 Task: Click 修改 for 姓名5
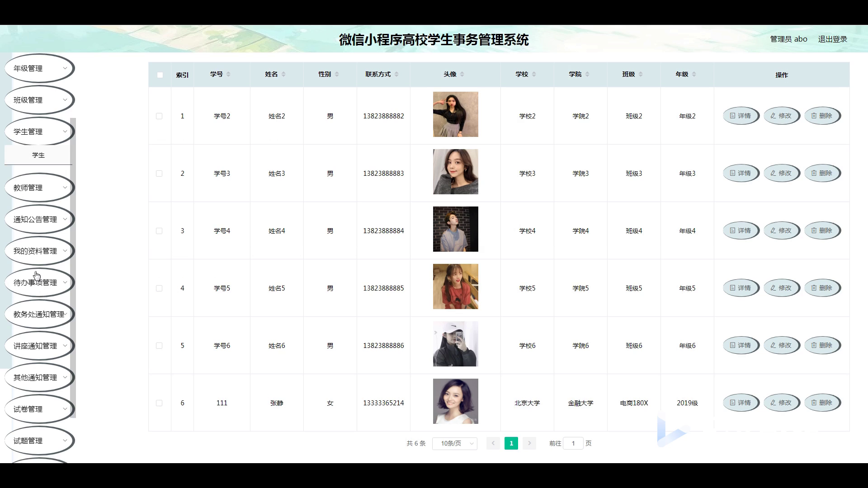coord(782,288)
